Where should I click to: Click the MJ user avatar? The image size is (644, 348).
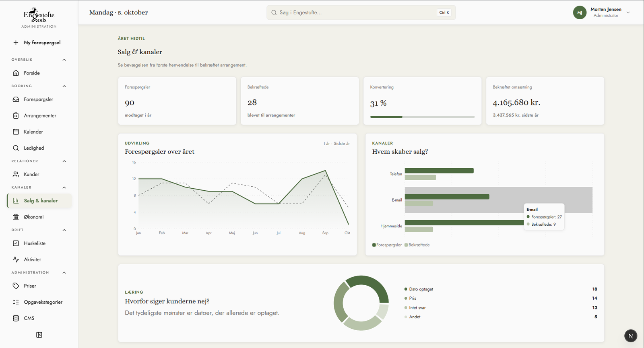click(x=580, y=12)
